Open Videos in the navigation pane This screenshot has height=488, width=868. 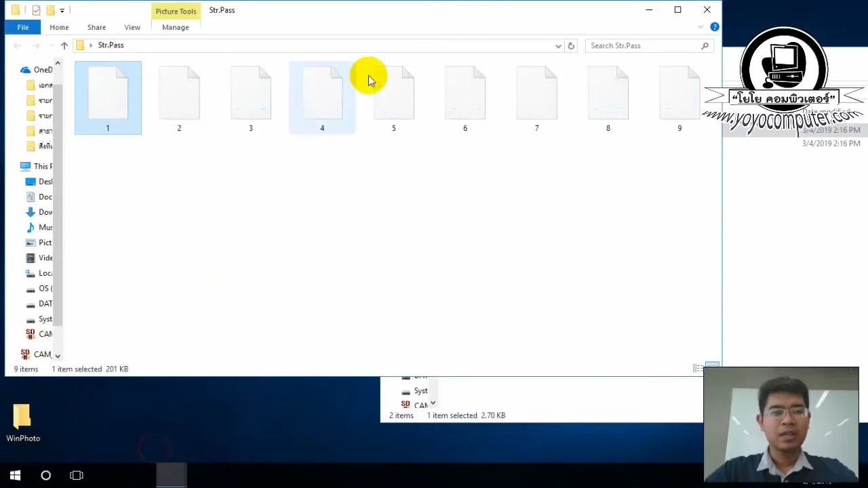click(45, 258)
